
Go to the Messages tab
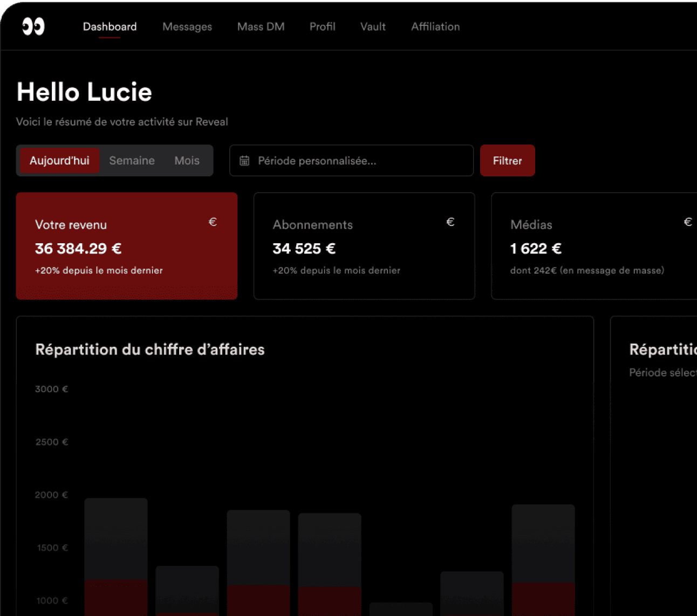187,26
